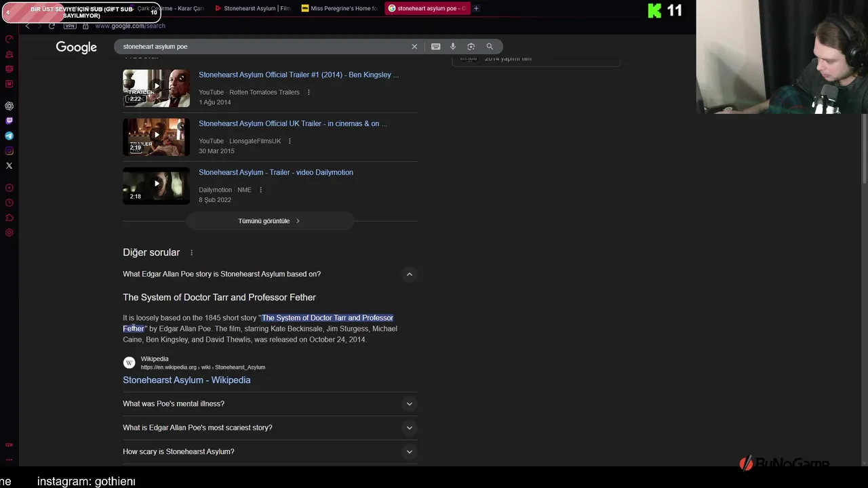Reload the page with refresh icon
The height and width of the screenshot is (488, 868).
point(52,26)
